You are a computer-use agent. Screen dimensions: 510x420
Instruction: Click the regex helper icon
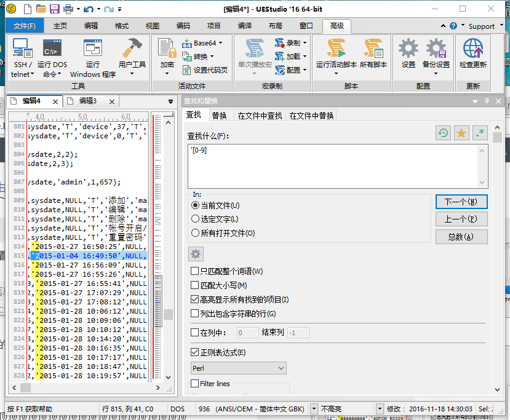coord(480,133)
